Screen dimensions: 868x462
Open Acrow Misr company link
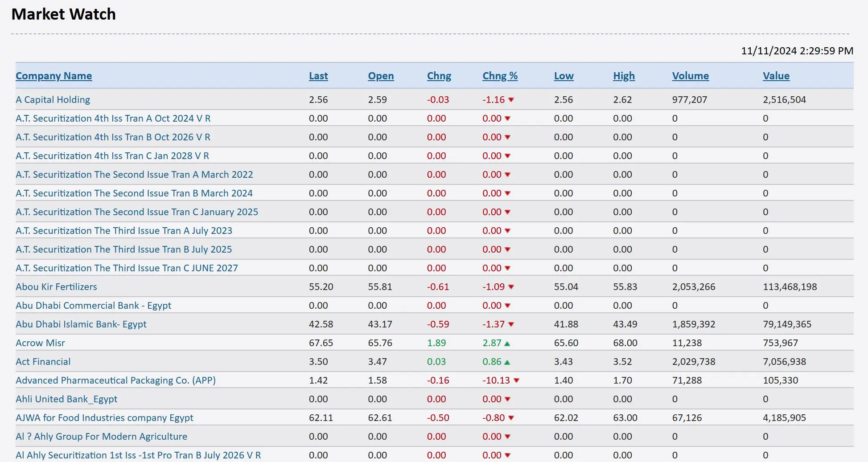point(40,343)
